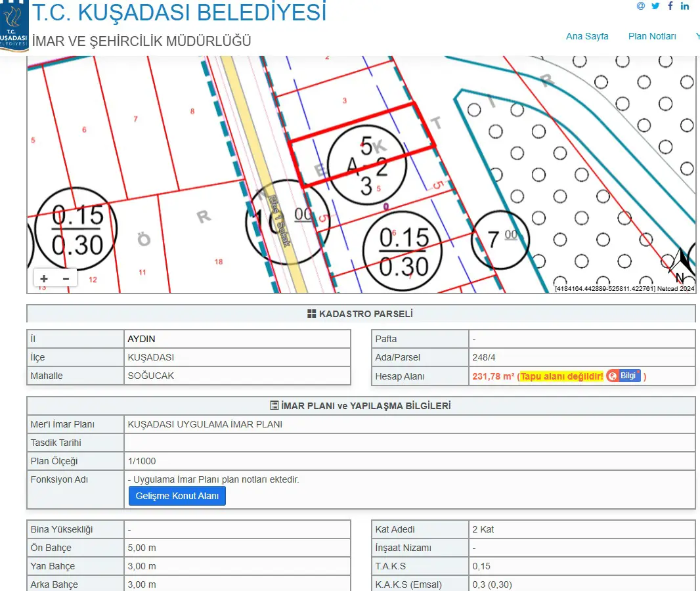Open Plan Notları menu item
700x591 pixels.
[652, 36]
